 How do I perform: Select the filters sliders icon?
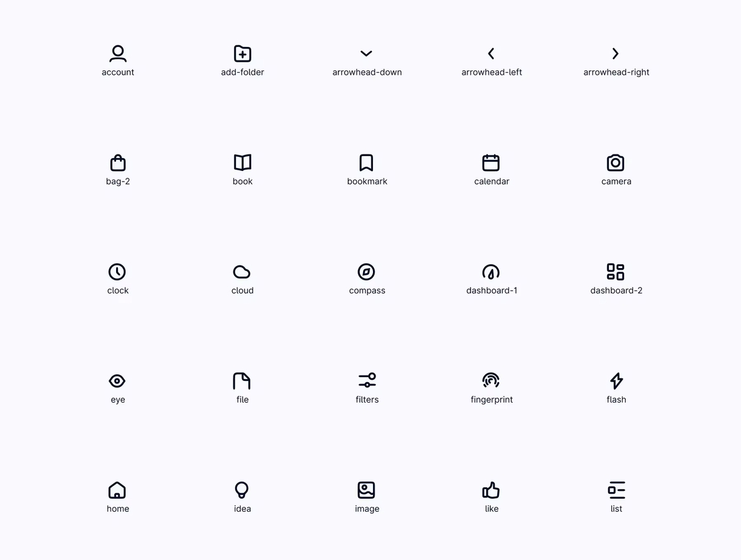pos(367,380)
